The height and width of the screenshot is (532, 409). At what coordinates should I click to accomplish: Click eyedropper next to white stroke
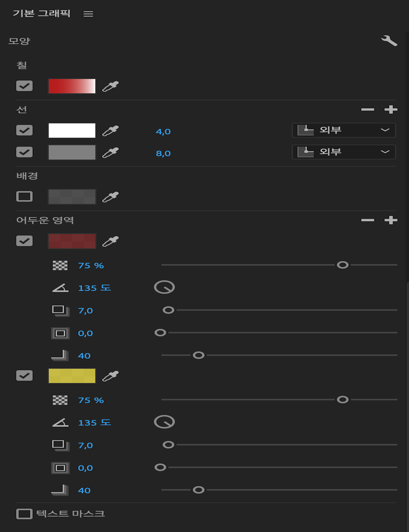point(110,131)
